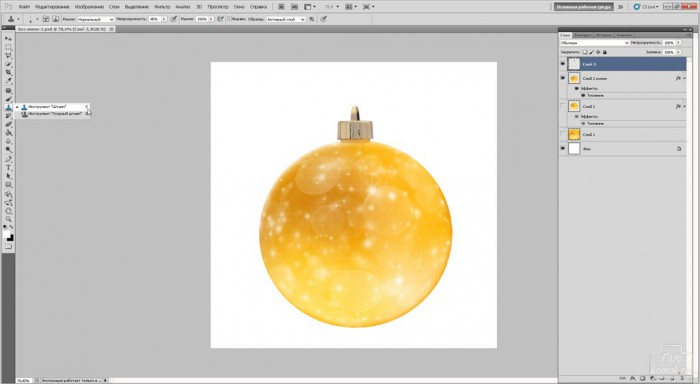Select the Gradient/Paint Bucket tool
Screen dimensions: 700x384
[8, 133]
